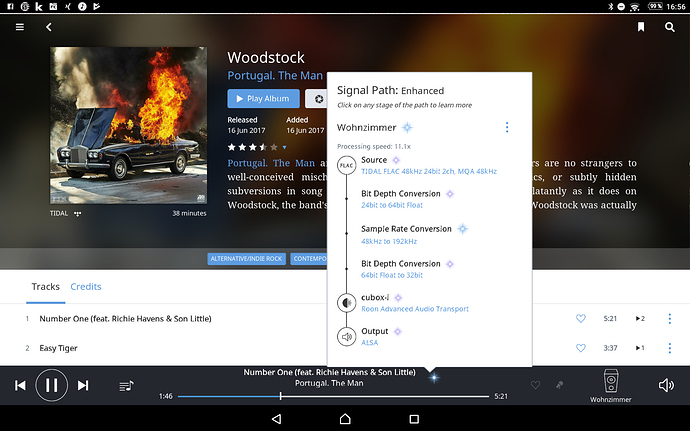Viewport: 690px width, 431px height.
Task: Click the Processing speed: 11.1x text
Action: pyautogui.click(x=374, y=147)
